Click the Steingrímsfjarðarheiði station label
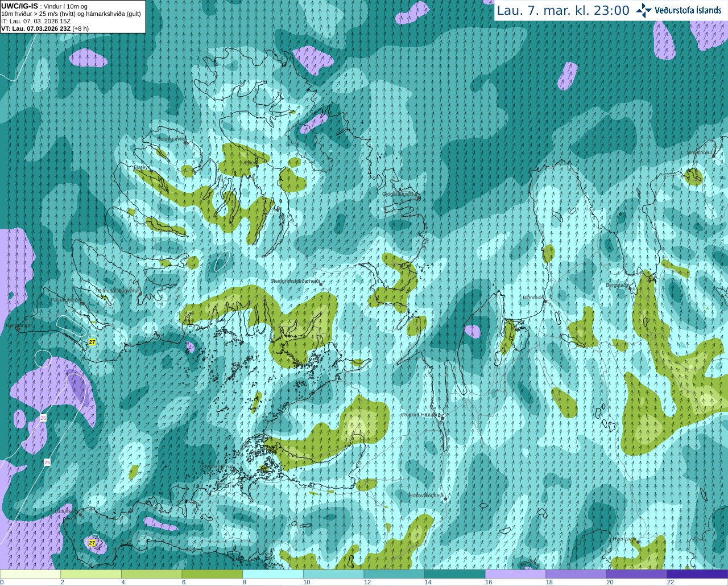The width and height of the screenshot is (728, 586). (x=295, y=281)
